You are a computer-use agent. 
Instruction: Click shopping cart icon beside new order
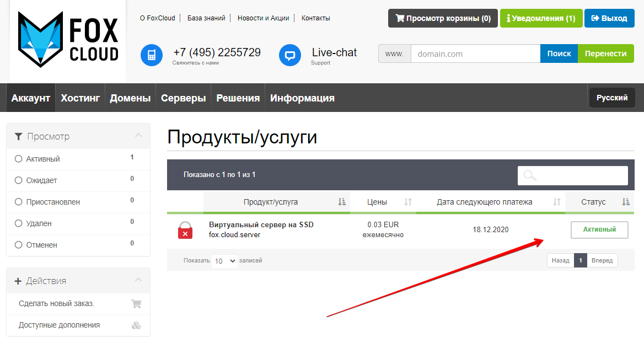point(136,303)
